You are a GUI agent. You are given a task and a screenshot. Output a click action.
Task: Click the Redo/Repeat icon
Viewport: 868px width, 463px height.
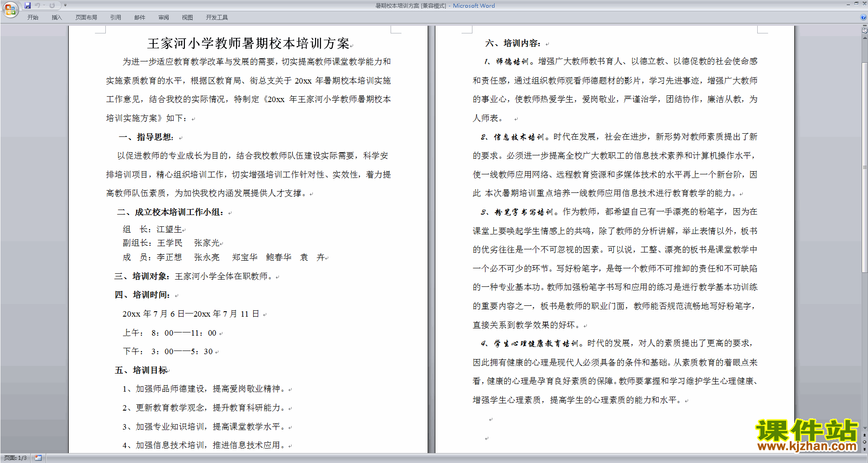coord(52,5)
